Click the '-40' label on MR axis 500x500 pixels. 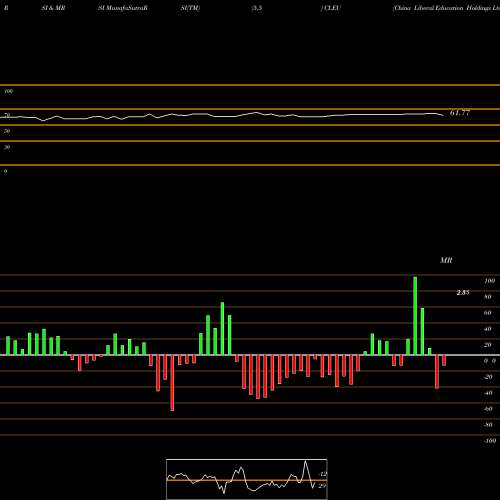pyautogui.click(x=488, y=393)
